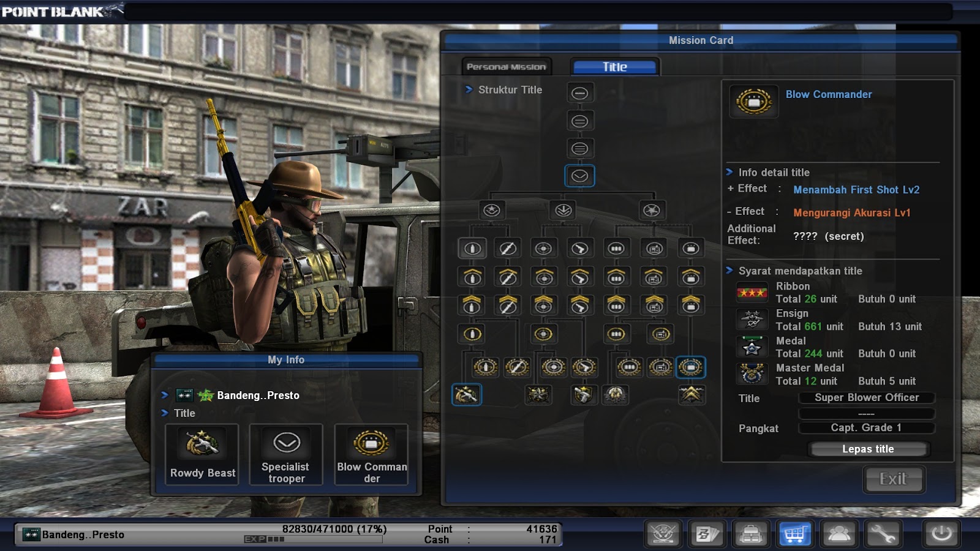Select the gold-ring crosshair title icon
The image size is (980, 551).
(x=543, y=334)
